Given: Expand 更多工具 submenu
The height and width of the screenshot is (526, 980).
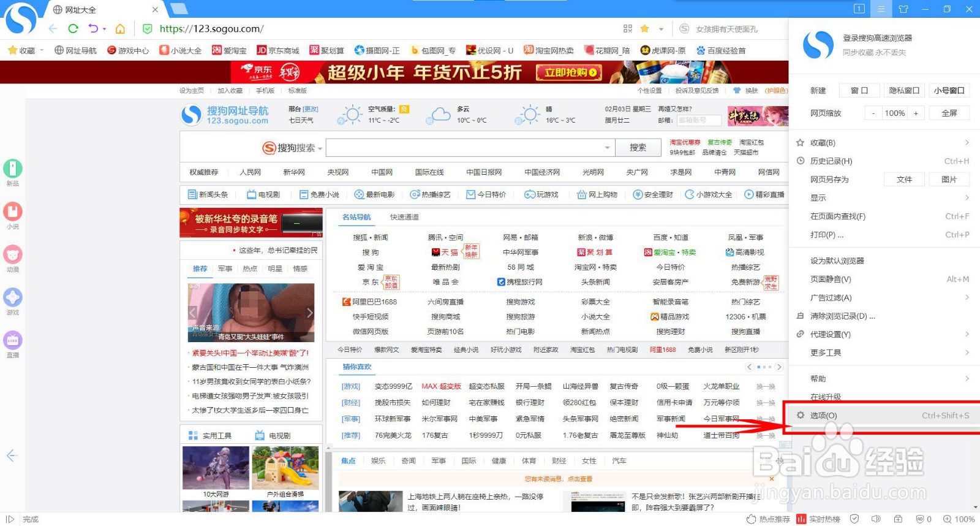Looking at the screenshot, I should pyautogui.click(x=967, y=353).
